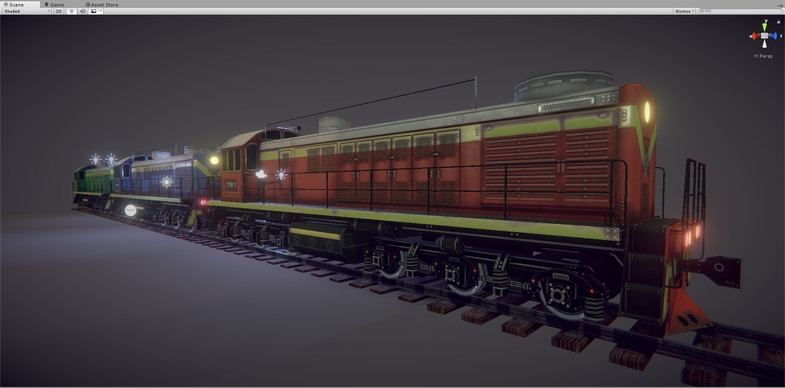Select the round light gizmo near blue wheels
The width and height of the screenshot is (785, 388).
coord(130,210)
